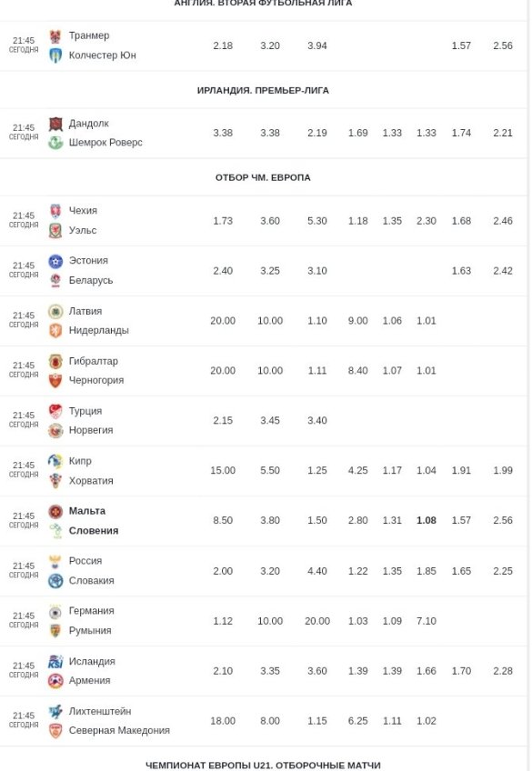Click the Estonia team logo icon
Viewport: 532px width, 771px height.
[x=55, y=261]
